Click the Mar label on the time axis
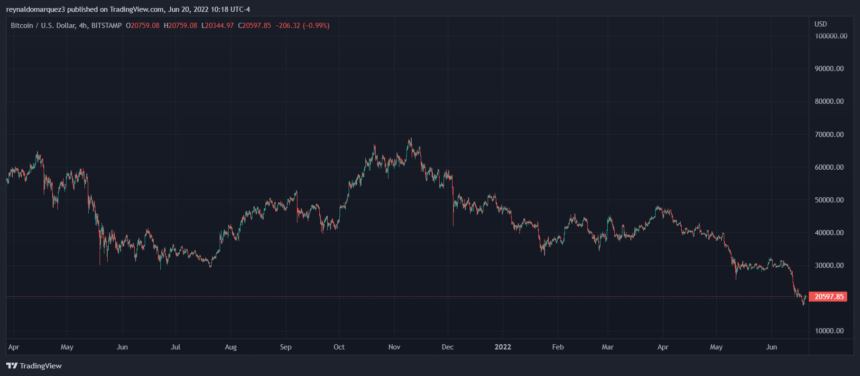This screenshot has width=860, height=376. (608, 347)
